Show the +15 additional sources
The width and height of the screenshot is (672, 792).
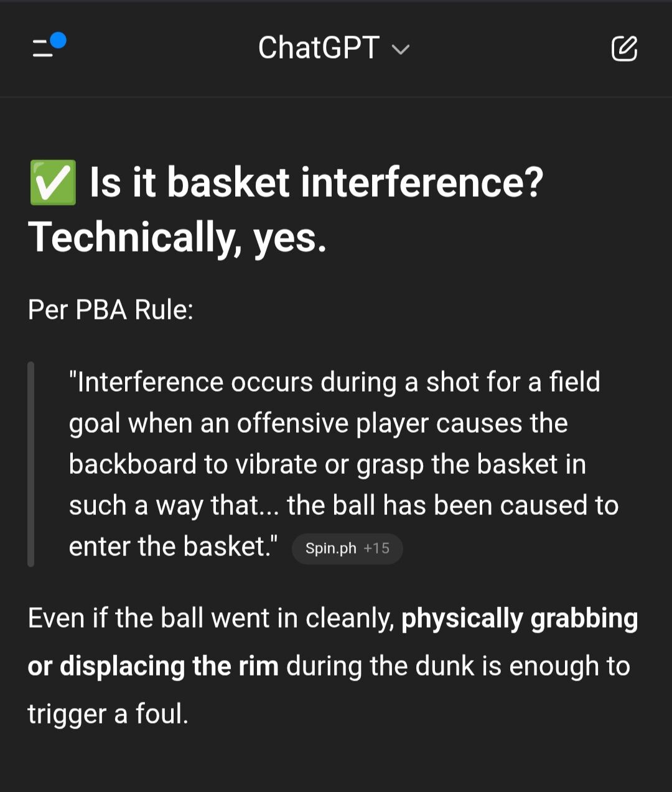(x=376, y=549)
